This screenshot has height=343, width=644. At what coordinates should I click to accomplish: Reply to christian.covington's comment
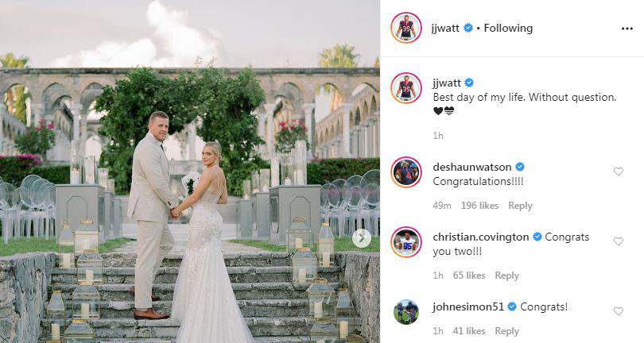pyautogui.click(x=506, y=276)
